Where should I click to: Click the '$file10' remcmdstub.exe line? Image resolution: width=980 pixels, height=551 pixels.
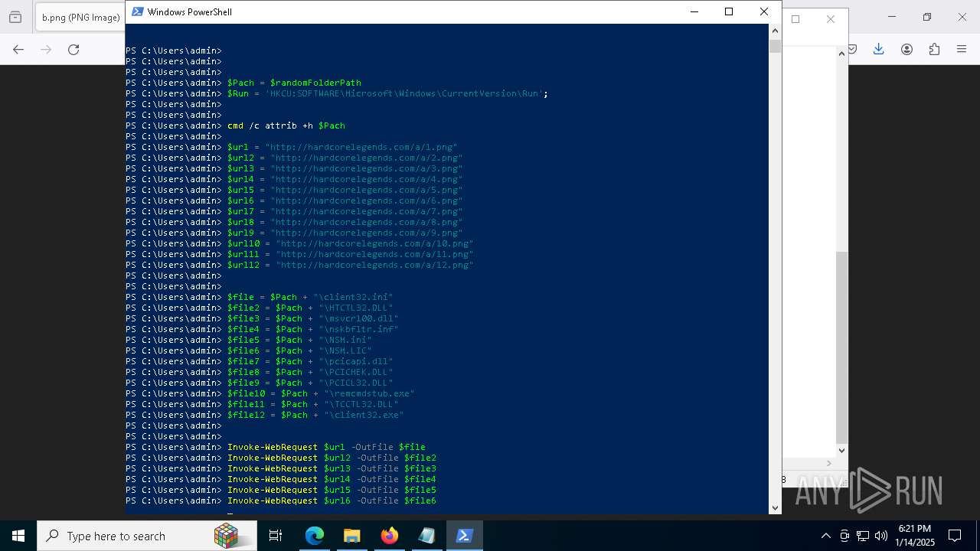tap(321, 393)
